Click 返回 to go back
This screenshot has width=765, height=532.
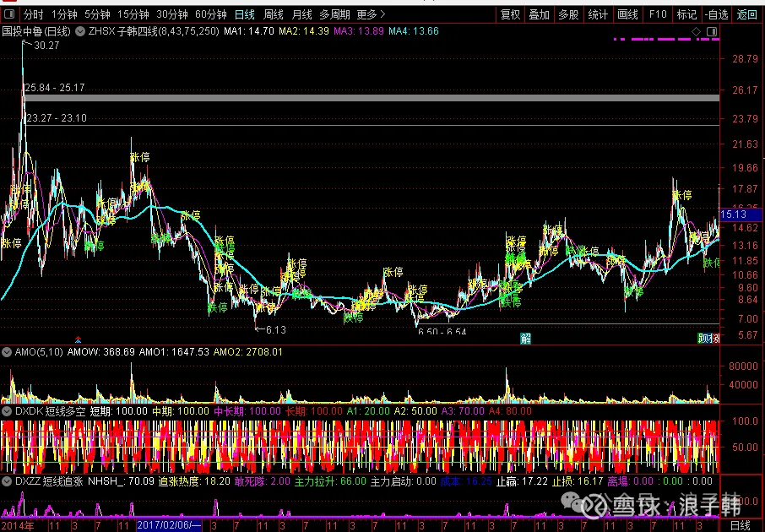(x=746, y=14)
